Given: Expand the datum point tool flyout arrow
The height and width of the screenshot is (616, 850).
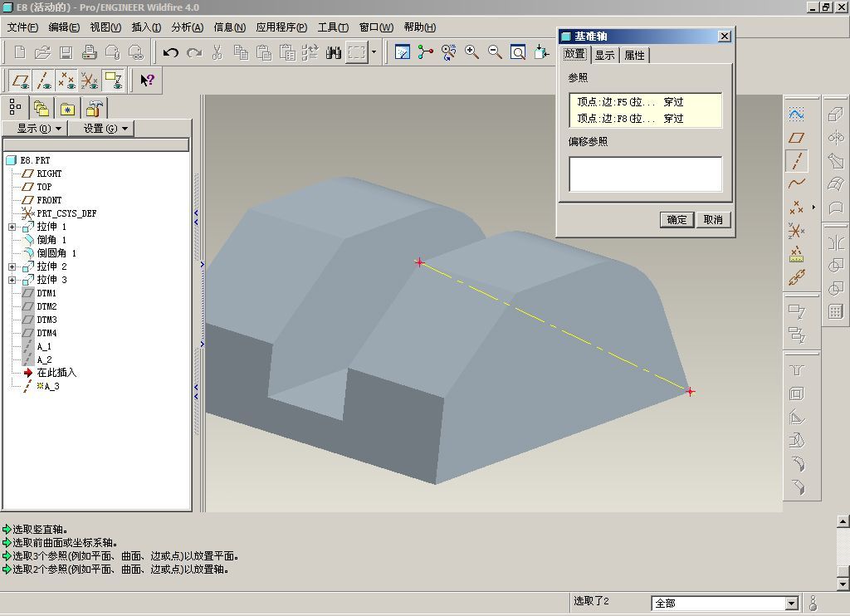Looking at the screenshot, I should pos(813,208).
